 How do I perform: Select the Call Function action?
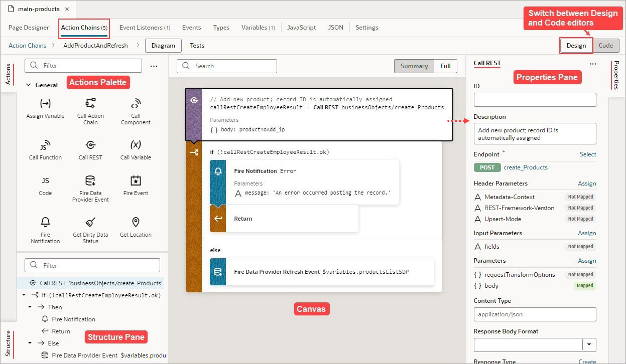(x=45, y=149)
